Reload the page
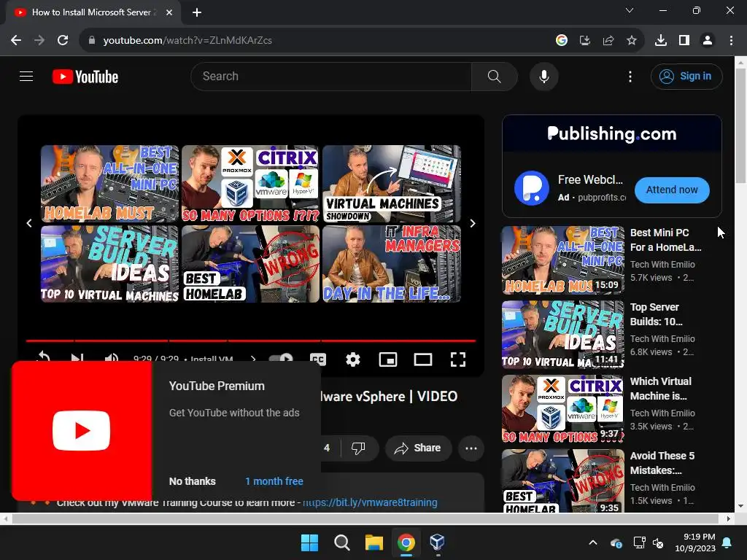 click(63, 41)
